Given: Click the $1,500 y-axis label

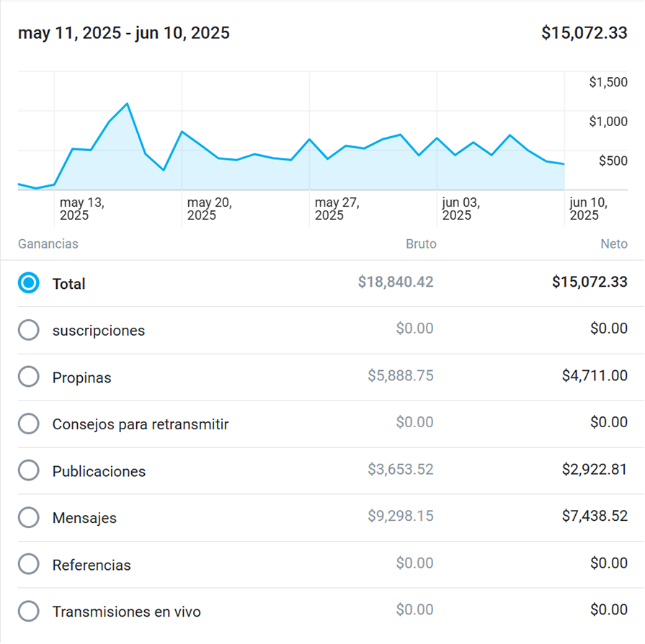Looking at the screenshot, I should [608, 83].
